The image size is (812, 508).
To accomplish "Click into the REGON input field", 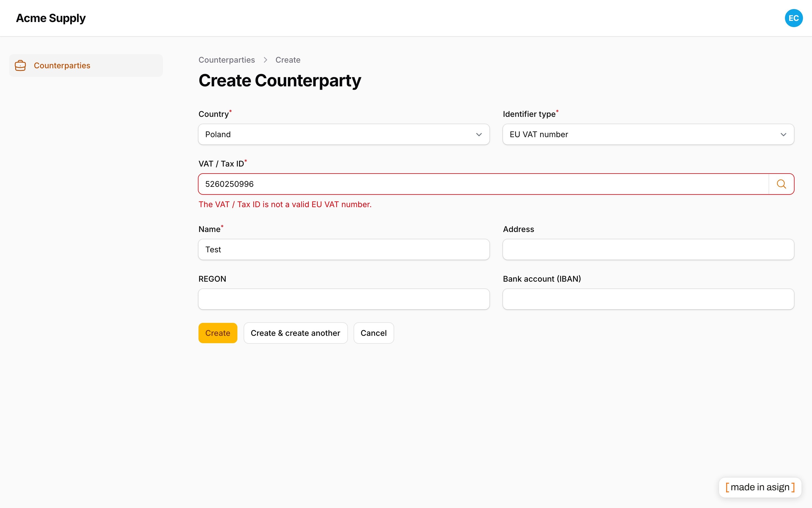I will [344, 299].
